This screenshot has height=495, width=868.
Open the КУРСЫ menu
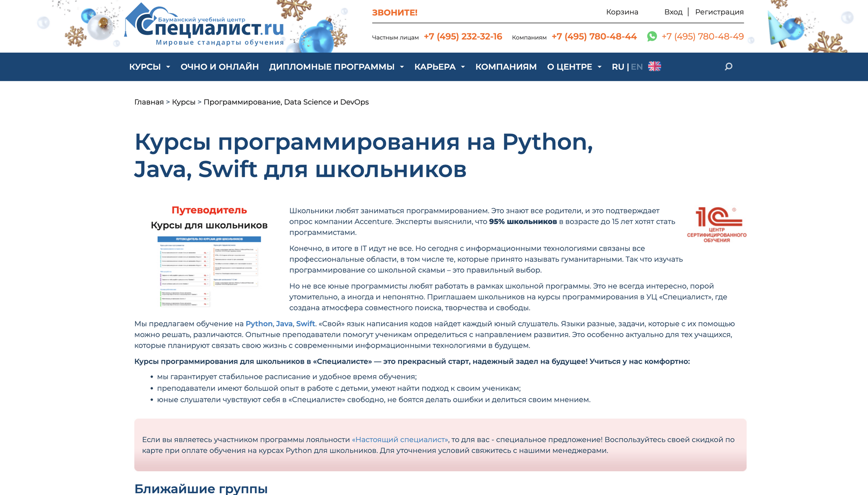pyautogui.click(x=145, y=66)
